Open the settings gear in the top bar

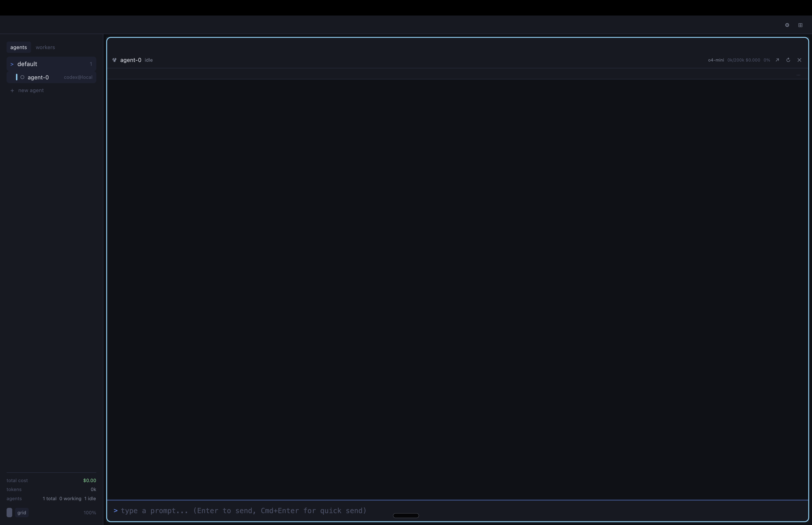pos(787,24)
